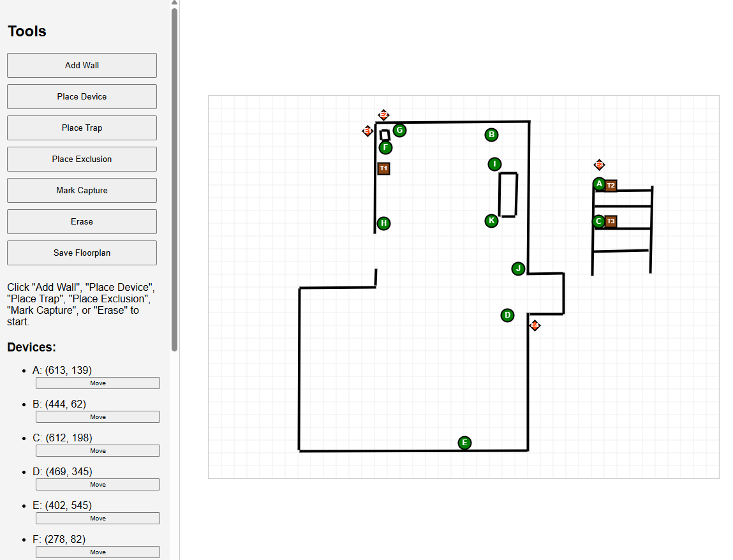Activate the Place Device tool

(x=82, y=96)
